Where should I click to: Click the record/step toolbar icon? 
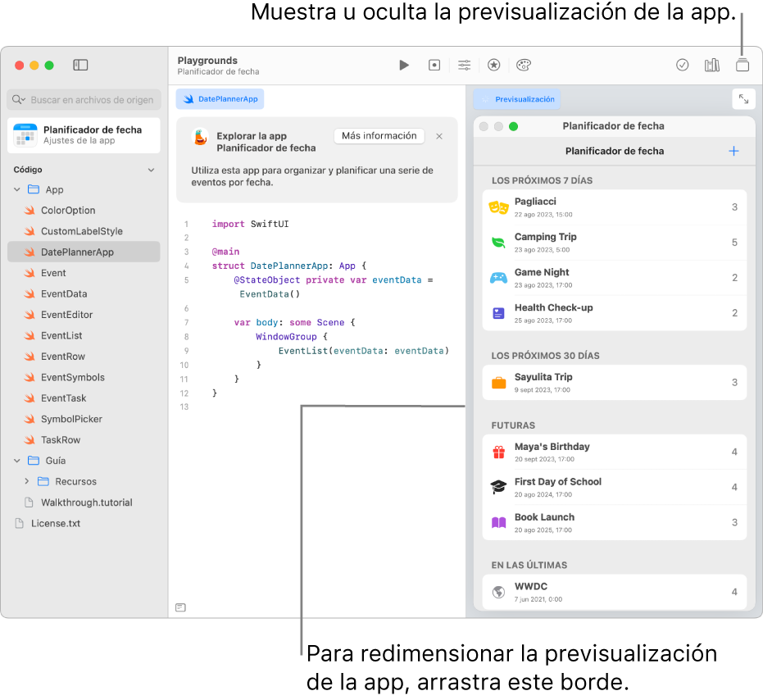pos(434,65)
